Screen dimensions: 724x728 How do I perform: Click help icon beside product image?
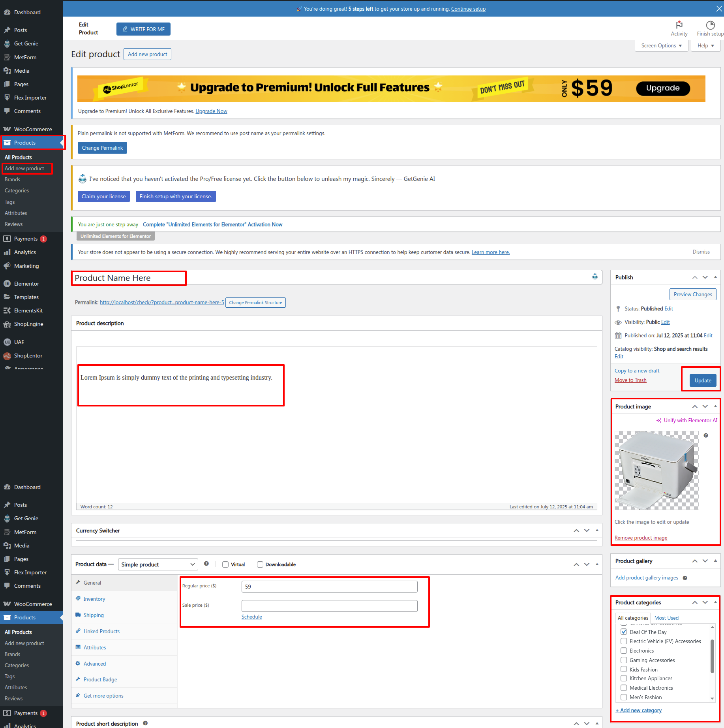click(706, 435)
